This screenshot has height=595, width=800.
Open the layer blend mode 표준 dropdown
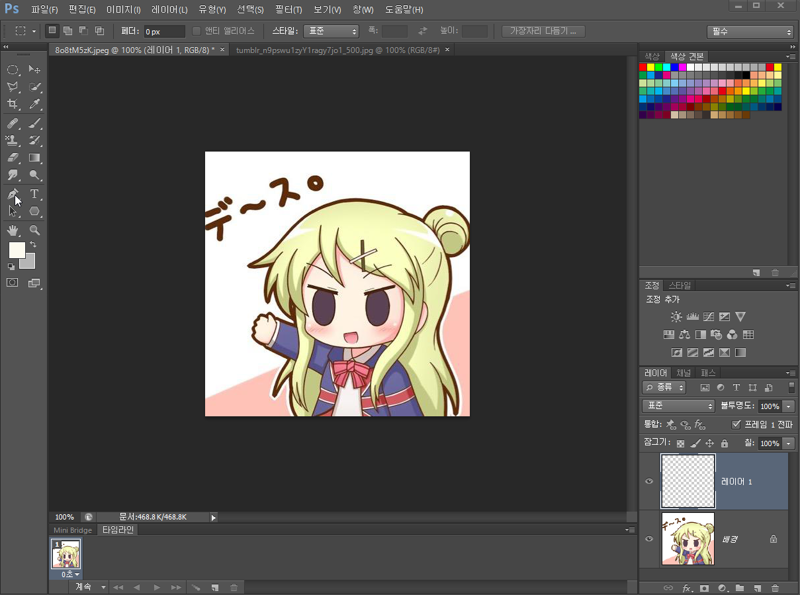coord(678,406)
